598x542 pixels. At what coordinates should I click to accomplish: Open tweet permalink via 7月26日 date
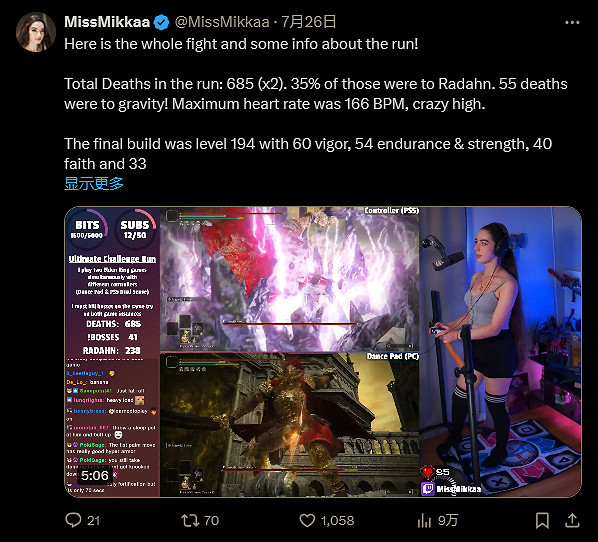(309, 22)
